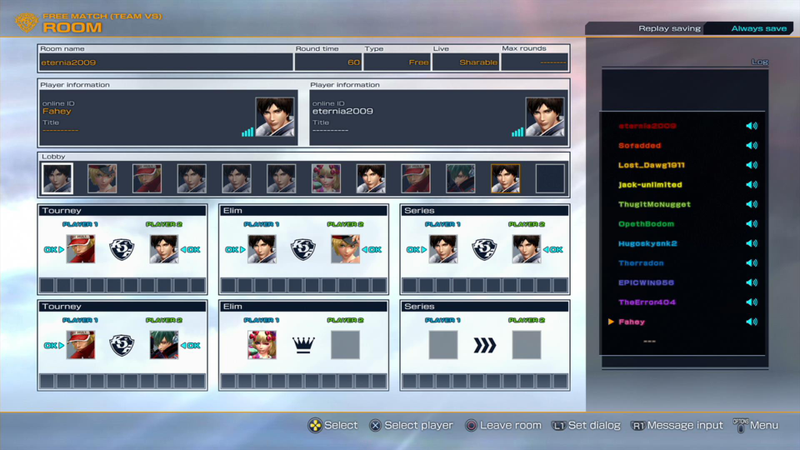Image resolution: width=800 pixels, height=450 pixels.
Task: Click signal strength bars beside eternia2009 portrait
Action: [517, 132]
